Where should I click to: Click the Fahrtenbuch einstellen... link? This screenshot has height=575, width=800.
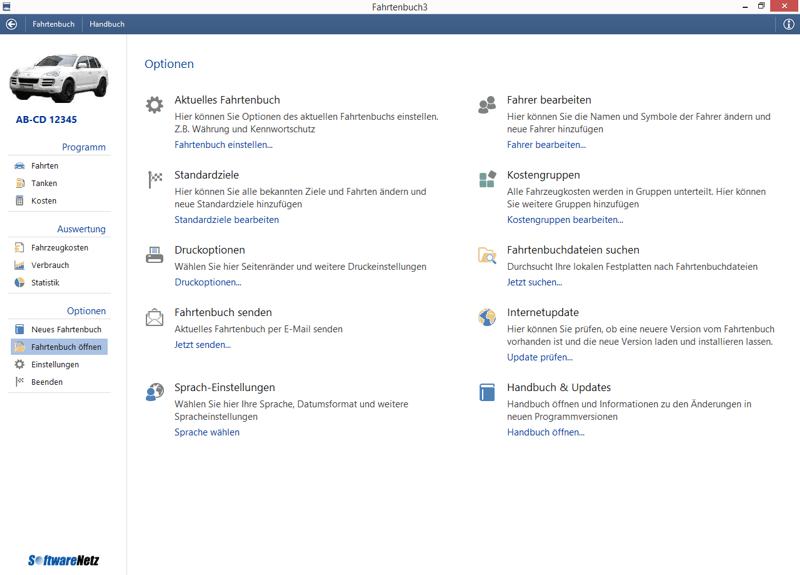tap(223, 145)
